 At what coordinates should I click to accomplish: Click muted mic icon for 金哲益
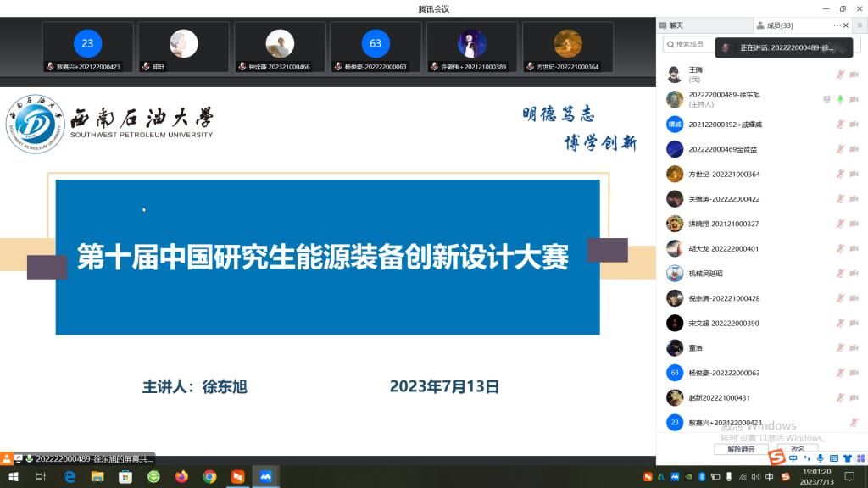point(840,149)
